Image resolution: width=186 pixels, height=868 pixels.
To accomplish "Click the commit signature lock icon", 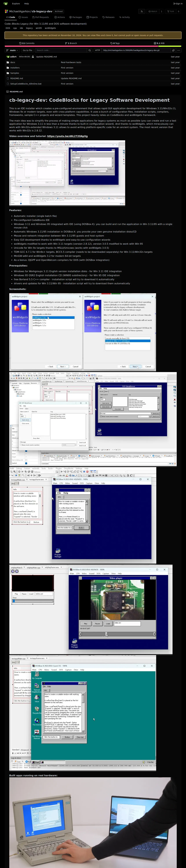I will coord(33,57).
